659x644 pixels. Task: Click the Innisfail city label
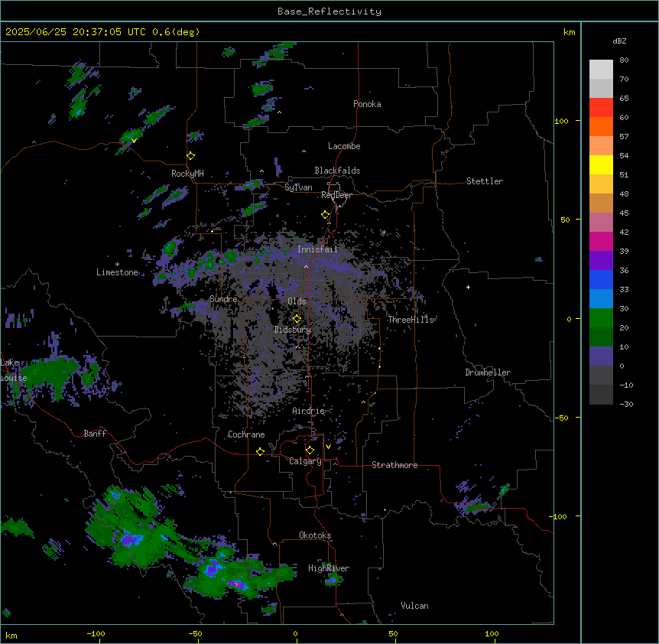coord(318,249)
